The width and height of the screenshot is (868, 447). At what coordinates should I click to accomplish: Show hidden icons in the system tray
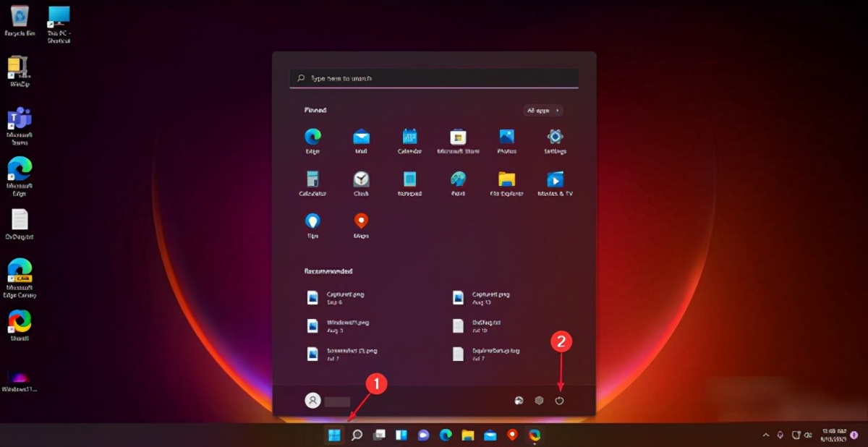(765, 435)
